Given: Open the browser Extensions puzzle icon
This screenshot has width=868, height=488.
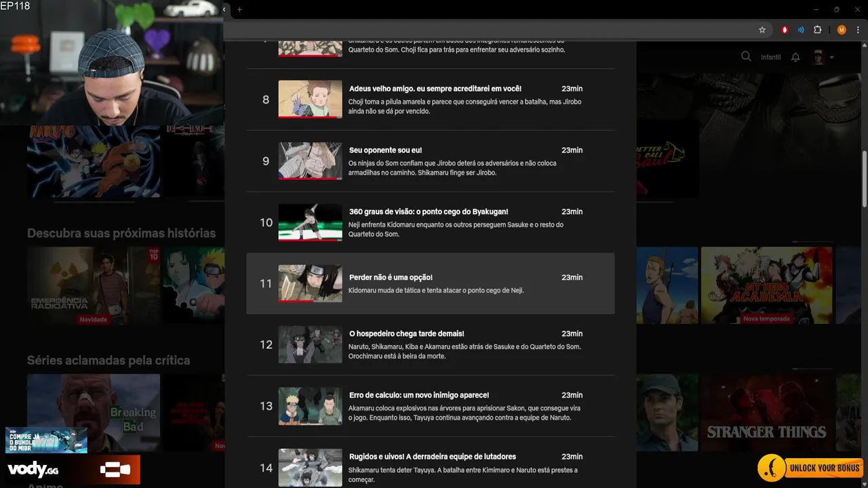Looking at the screenshot, I should click(818, 30).
